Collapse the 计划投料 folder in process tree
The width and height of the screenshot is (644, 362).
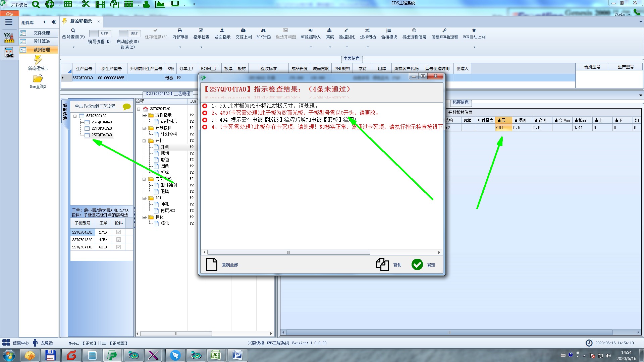point(144,128)
